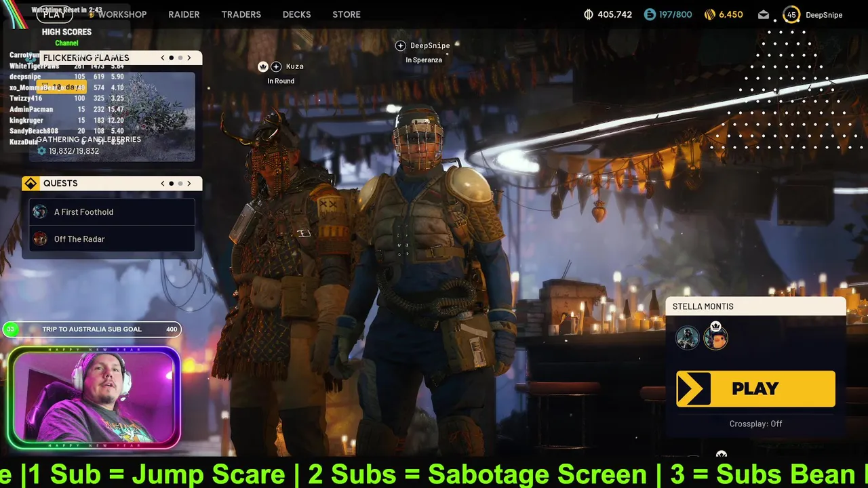868x488 pixels.
Task: Start match with the yellow PLAY button
Action: point(755,388)
